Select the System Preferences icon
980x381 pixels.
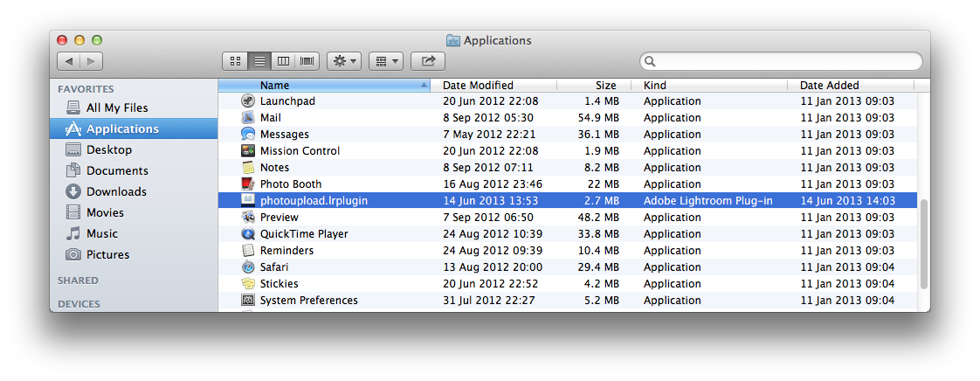click(x=248, y=301)
